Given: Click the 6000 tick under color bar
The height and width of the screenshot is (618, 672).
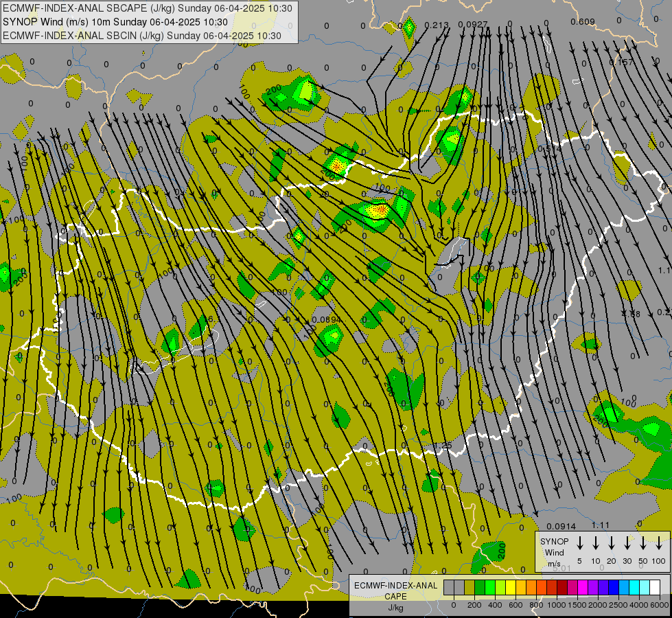Looking at the screenshot, I should tap(660, 605).
